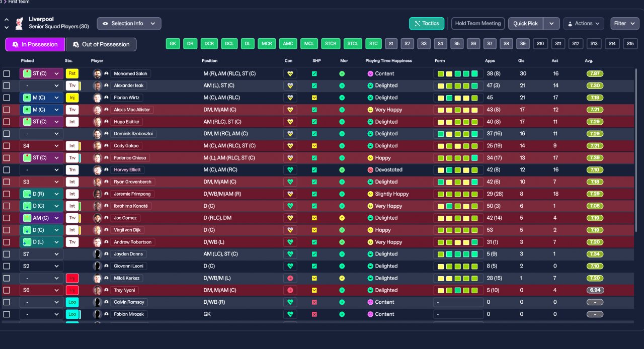Tick the checkbox for Cody Gakpo

(7, 146)
